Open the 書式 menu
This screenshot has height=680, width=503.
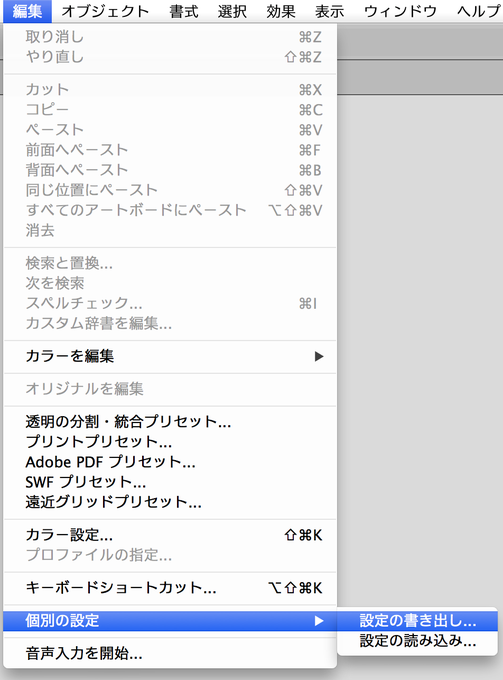tap(184, 11)
